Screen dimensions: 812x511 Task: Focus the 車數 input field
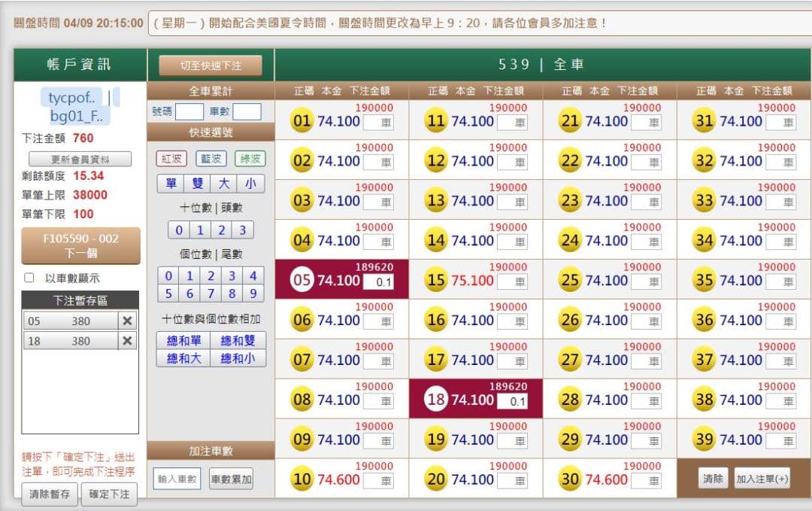(x=247, y=111)
